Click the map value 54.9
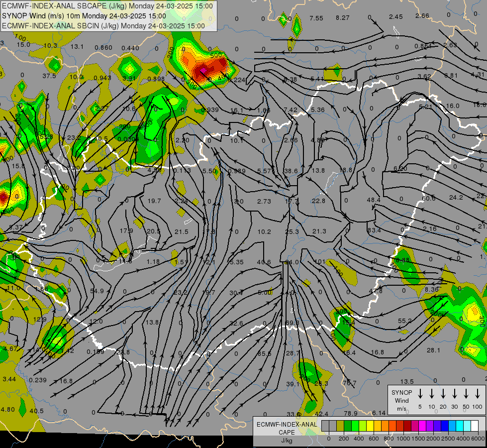487x448 pixels. click(x=97, y=291)
